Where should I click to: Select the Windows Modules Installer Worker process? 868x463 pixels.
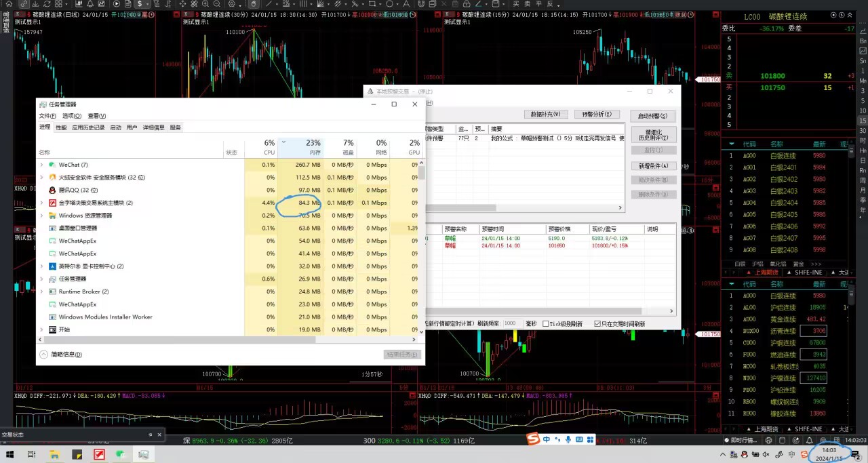(227, 317)
